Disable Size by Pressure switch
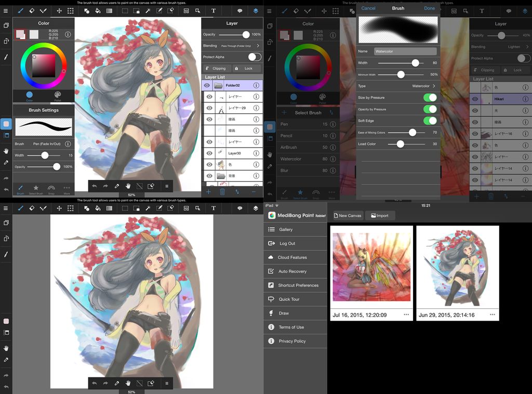The height and width of the screenshot is (394, 532). click(430, 98)
